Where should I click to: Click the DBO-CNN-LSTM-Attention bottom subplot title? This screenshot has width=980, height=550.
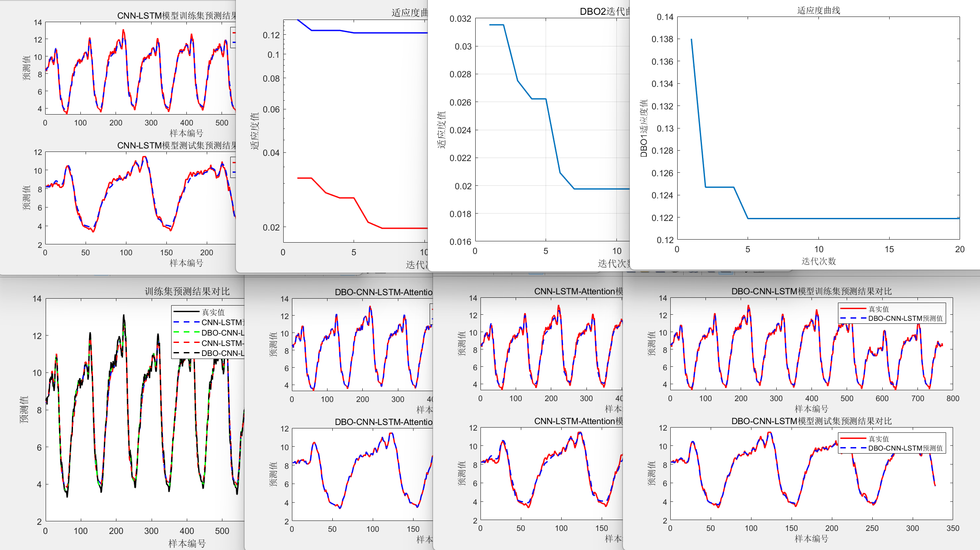383,422
